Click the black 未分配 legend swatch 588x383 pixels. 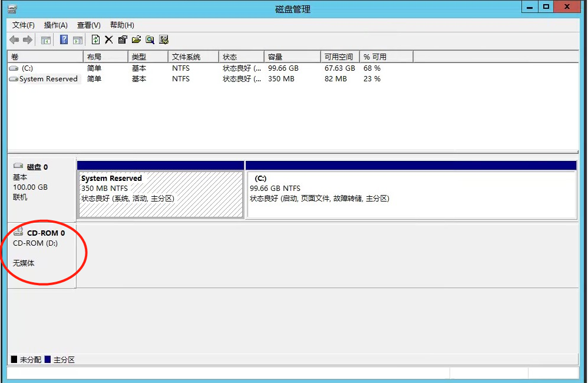pos(14,359)
